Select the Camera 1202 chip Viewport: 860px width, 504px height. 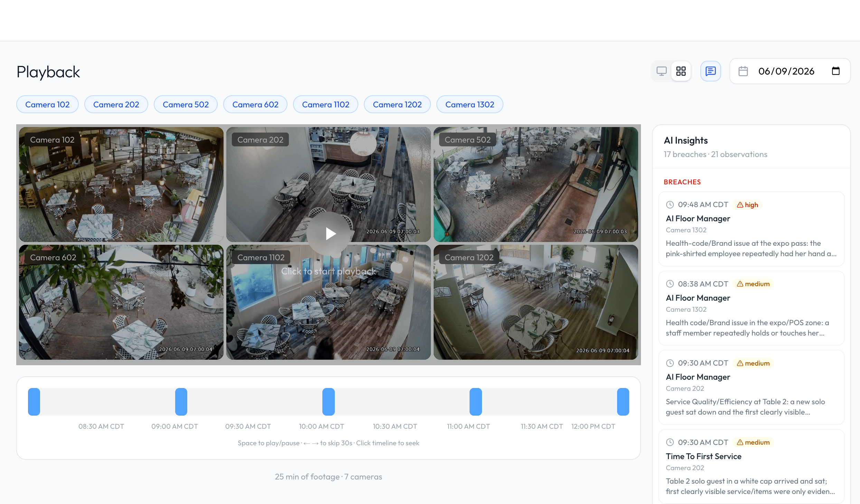point(397,104)
